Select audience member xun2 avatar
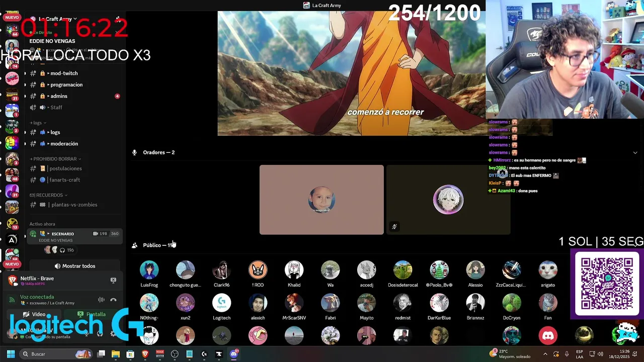 [x=185, y=303]
